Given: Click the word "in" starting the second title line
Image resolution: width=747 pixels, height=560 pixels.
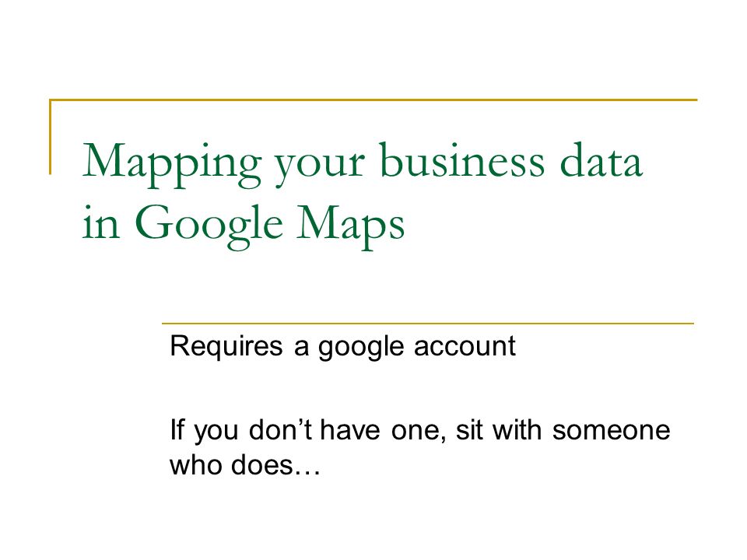Looking at the screenshot, I should coord(100,222).
